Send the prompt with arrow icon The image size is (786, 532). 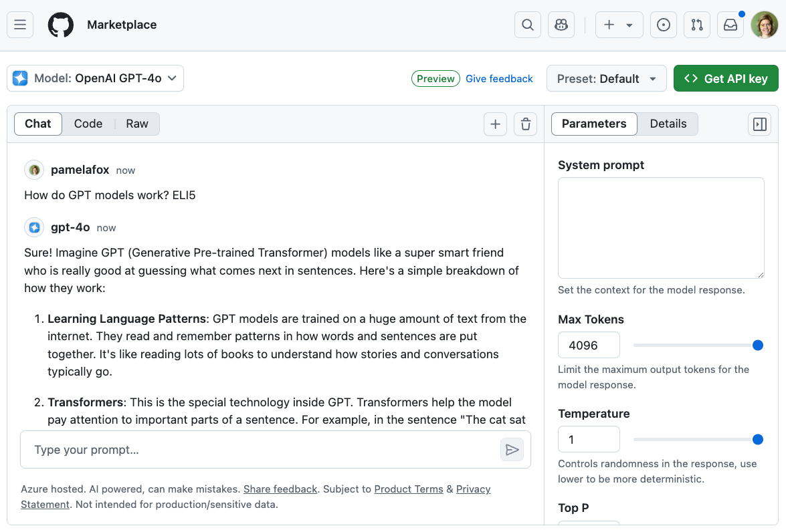pos(512,450)
